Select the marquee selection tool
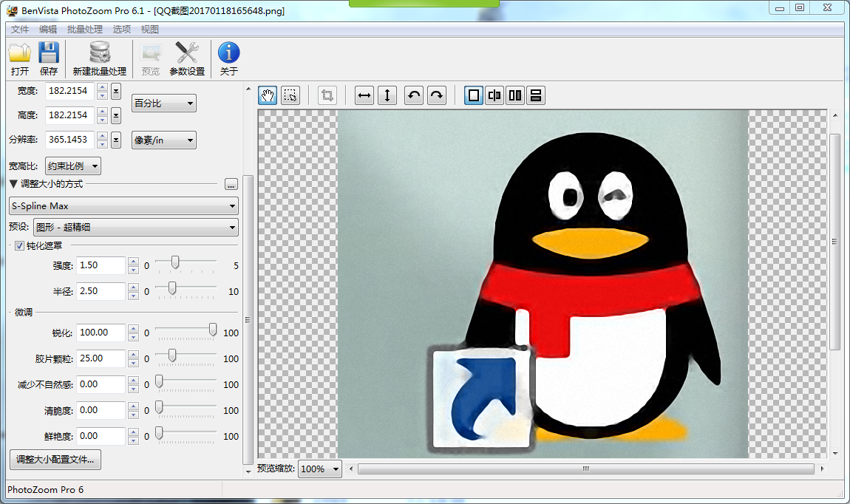Viewport: 850px width, 504px height. pyautogui.click(x=290, y=96)
